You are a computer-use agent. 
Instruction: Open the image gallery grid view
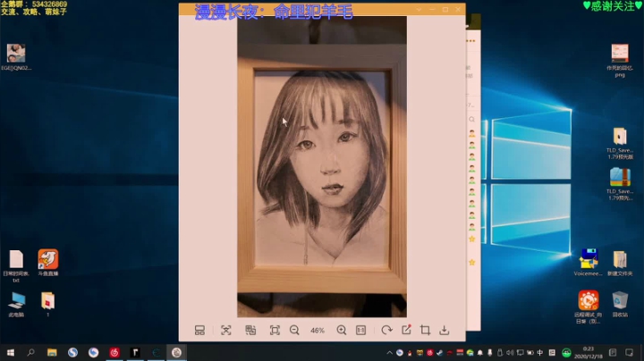[x=199, y=331]
